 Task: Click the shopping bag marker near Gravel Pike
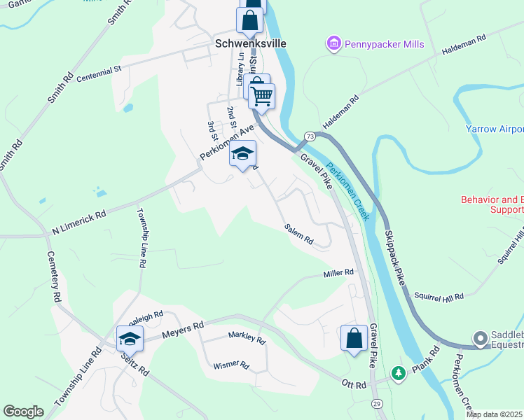354,340
